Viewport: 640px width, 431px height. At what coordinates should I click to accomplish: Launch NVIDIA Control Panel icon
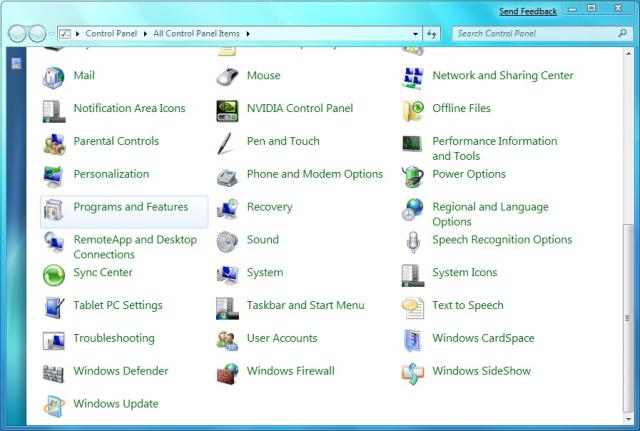pyautogui.click(x=227, y=110)
